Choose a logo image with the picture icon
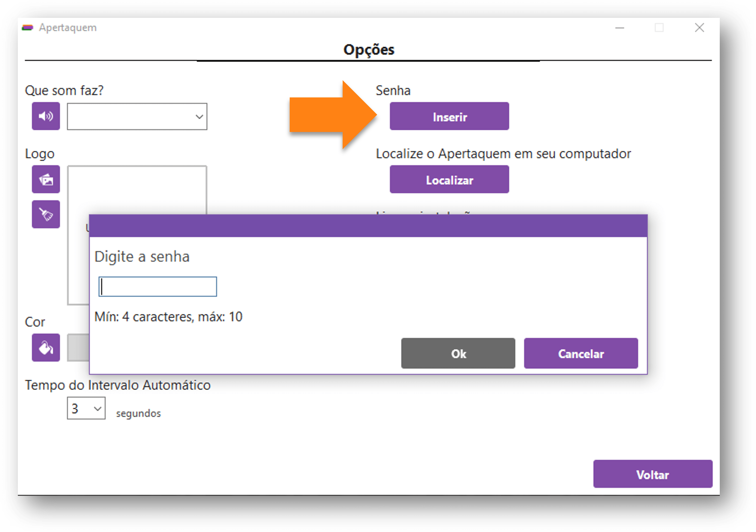The width and height of the screenshot is (756, 532). (46, 179)
